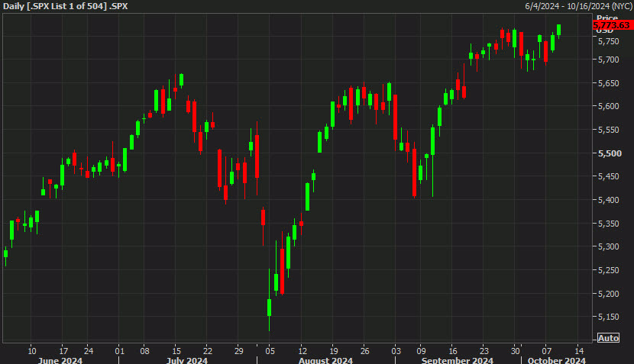Click the '05' August date tick label
This screenshot has height=364, width=634.
[270, 351]
